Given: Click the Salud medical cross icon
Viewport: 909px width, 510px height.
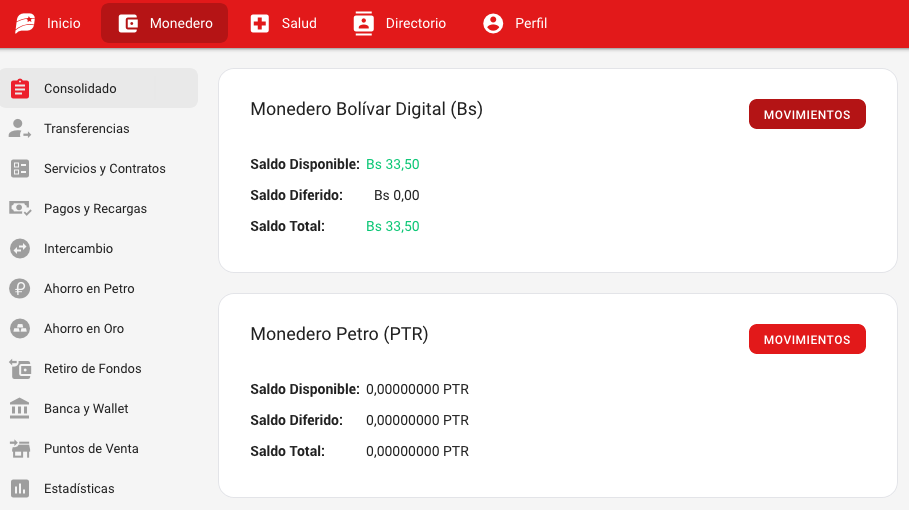Looking at the screenshot, I should (260, 23).
